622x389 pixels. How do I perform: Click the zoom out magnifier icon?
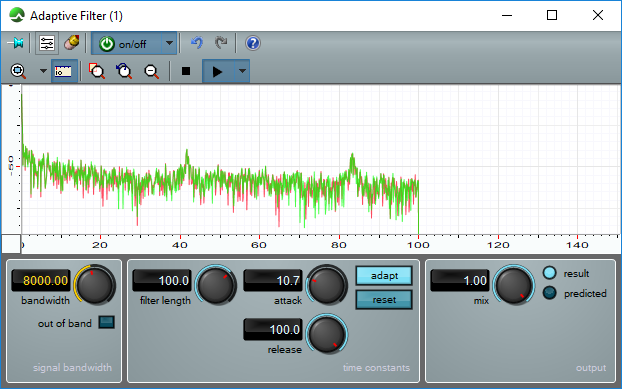point(152,71)
